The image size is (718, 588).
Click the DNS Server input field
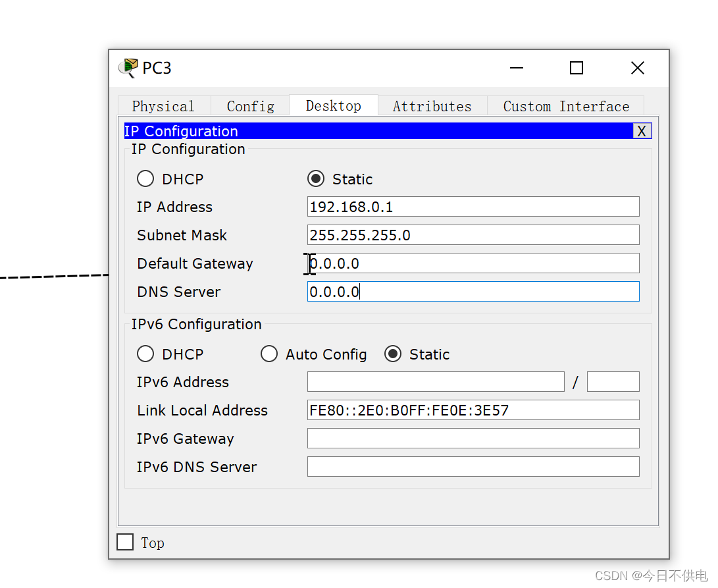click(x=473, y=292)
